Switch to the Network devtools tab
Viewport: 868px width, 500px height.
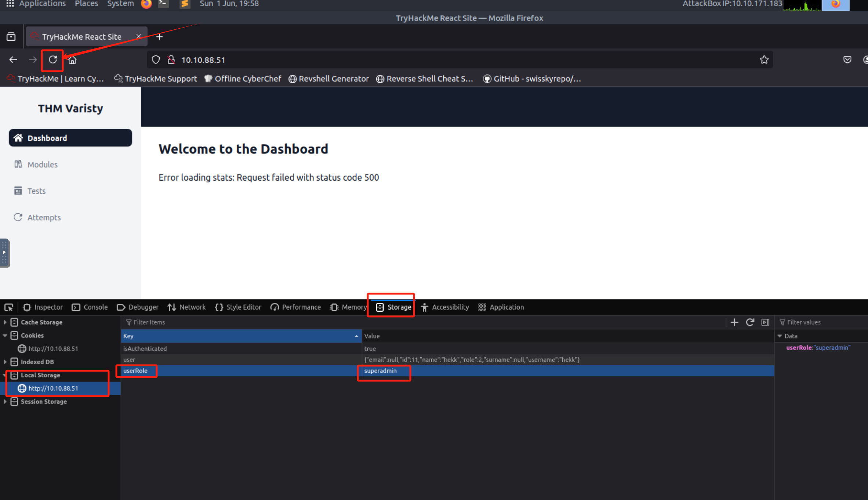(186, 307)
